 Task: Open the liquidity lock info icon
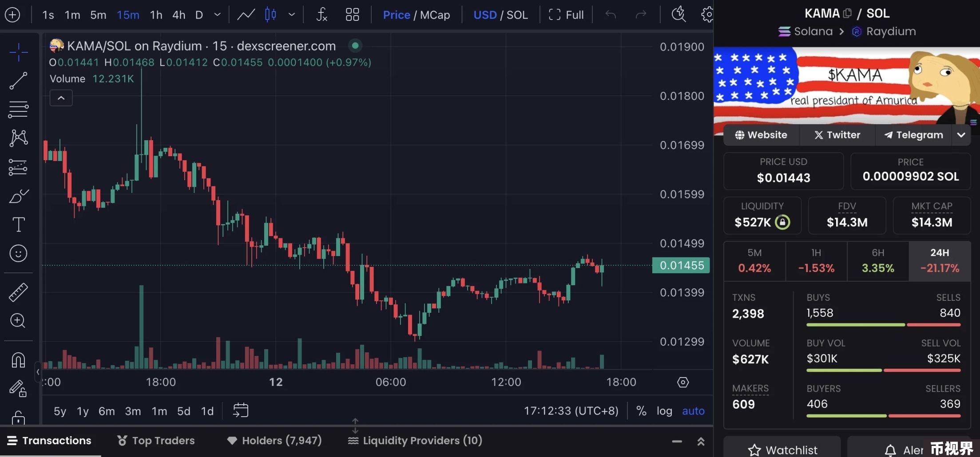[782, 222]
